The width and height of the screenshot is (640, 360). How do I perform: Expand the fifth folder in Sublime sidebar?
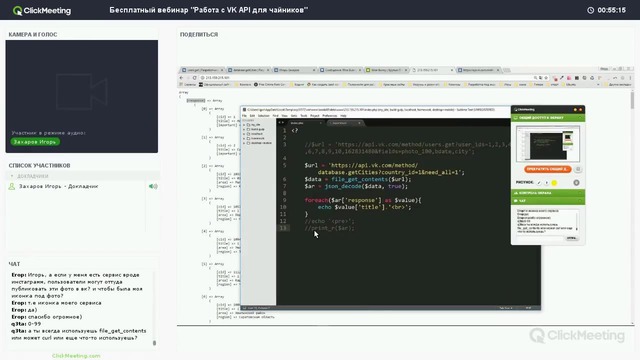244,143
